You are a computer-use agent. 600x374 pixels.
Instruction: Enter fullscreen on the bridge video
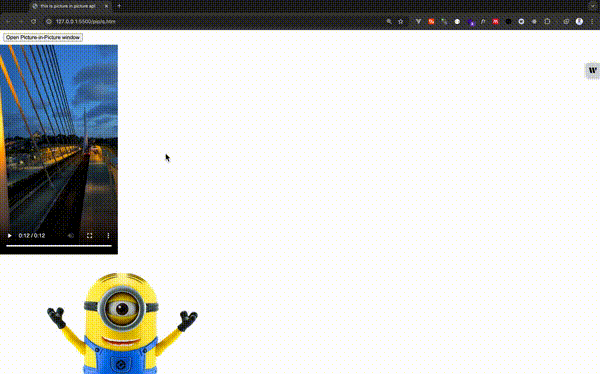click(90, 235)
